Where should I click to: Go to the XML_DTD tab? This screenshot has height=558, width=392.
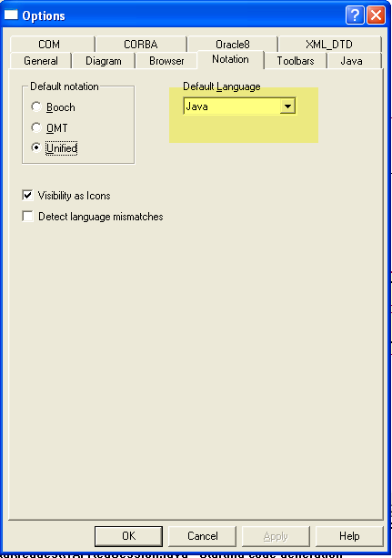(329, 45)
